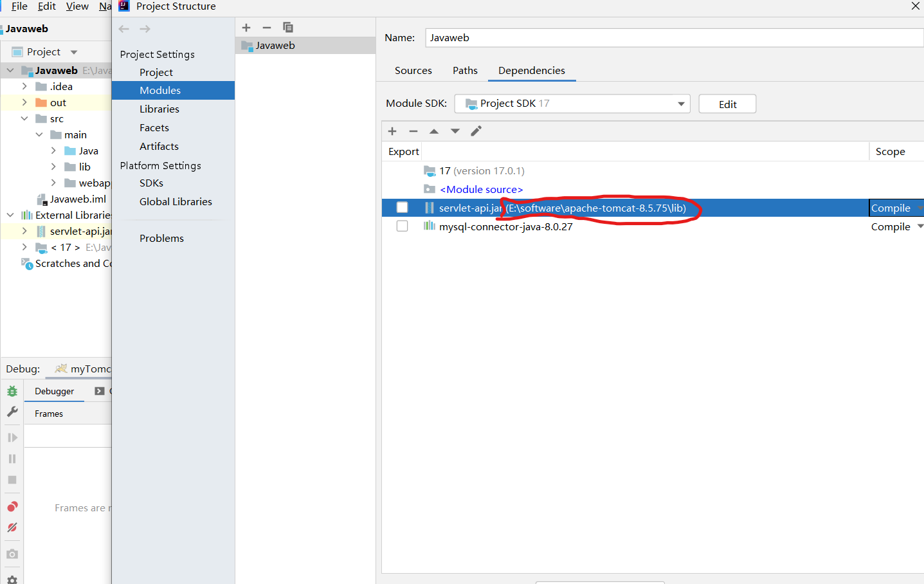Viewport: 924px width, 584px height.
Task: Toggle export checkbox for servlet-api.jar
Action: (x=403, y=208)
